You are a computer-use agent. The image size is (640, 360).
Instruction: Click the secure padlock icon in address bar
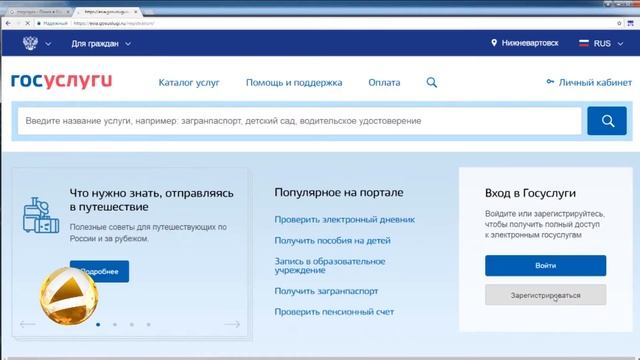[39, 23]
